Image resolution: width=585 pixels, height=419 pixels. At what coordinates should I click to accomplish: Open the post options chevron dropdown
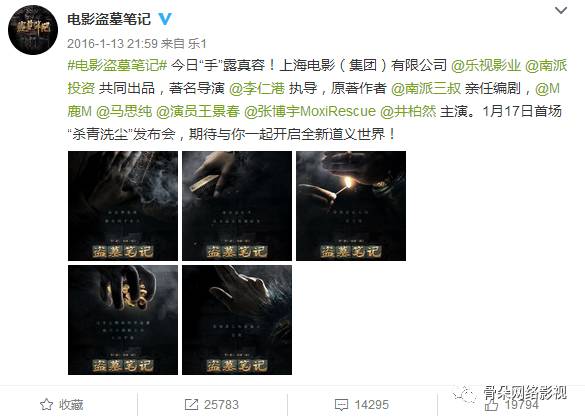[561, 10]
